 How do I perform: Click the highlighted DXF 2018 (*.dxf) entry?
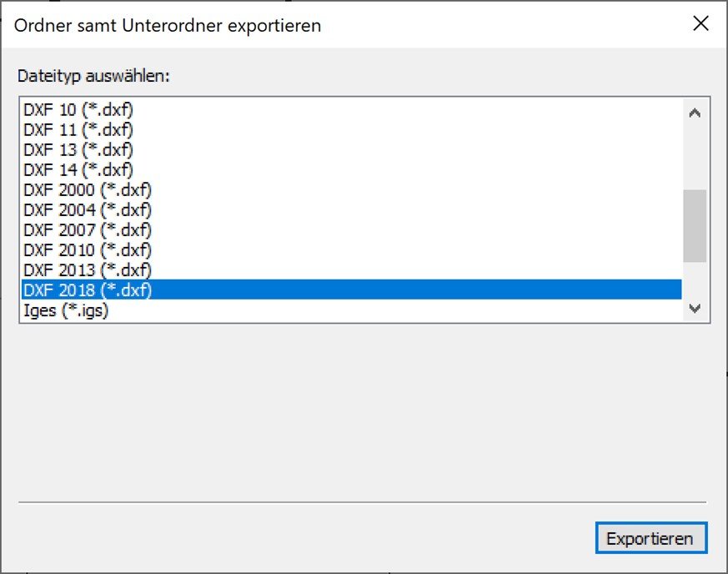pyautogui.click(x=88, y=290)
